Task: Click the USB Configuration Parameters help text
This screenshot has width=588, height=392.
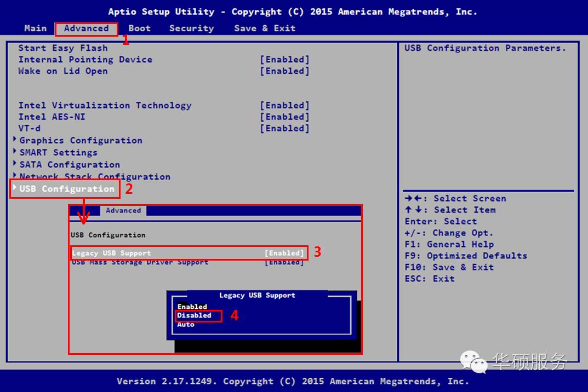Action: click(485, 48)
